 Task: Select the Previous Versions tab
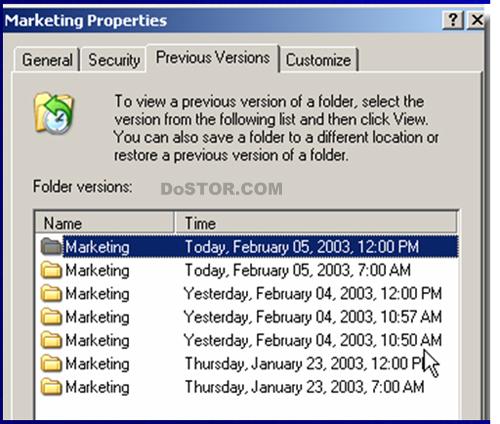[x=213, y=57]
